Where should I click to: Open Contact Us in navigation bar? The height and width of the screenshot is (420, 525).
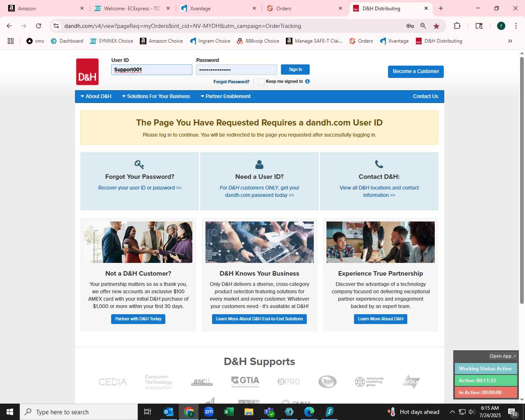pyautogui.click(x=425, y=96)
